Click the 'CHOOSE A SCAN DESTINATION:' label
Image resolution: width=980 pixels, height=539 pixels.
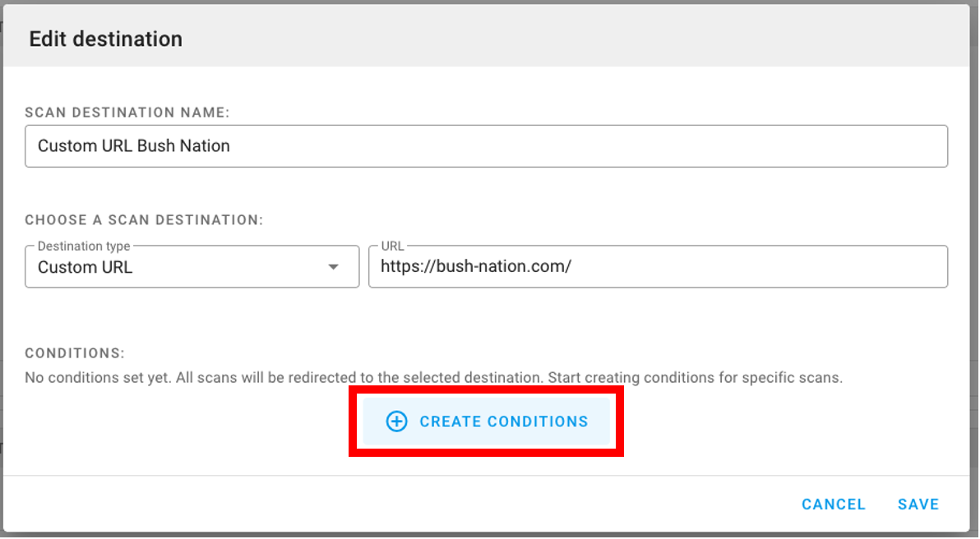point(145,220)
